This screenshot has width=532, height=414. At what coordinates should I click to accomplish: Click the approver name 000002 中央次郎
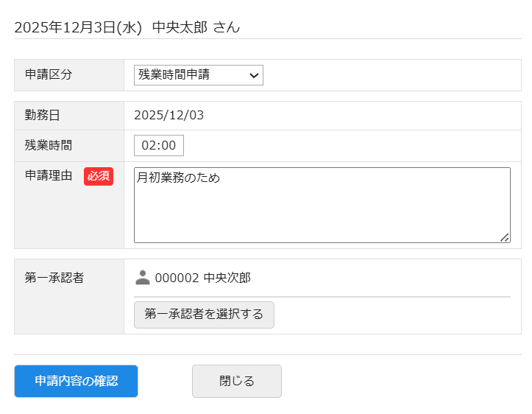[x=202, y=278]
